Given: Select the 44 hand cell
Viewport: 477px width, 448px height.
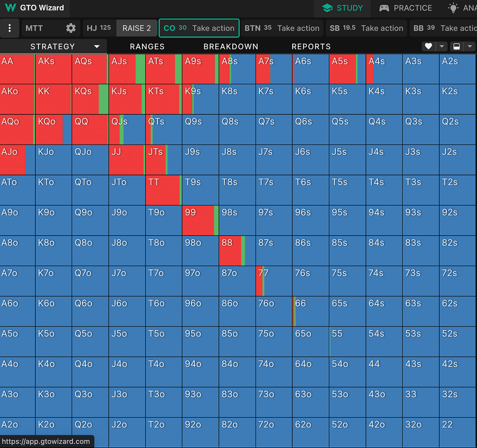Looking at the screenshot, I should [384, 372].
